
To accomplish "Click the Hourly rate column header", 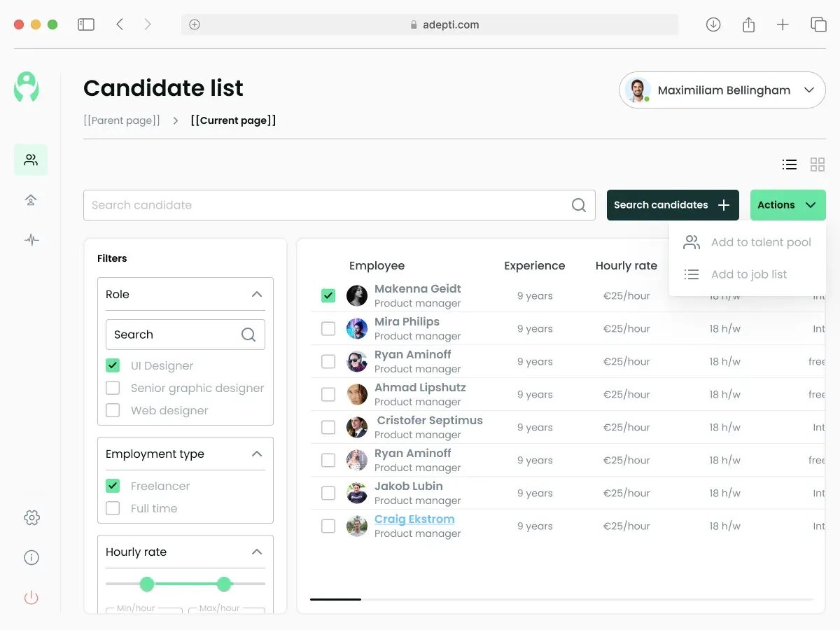I will (626, 266).
